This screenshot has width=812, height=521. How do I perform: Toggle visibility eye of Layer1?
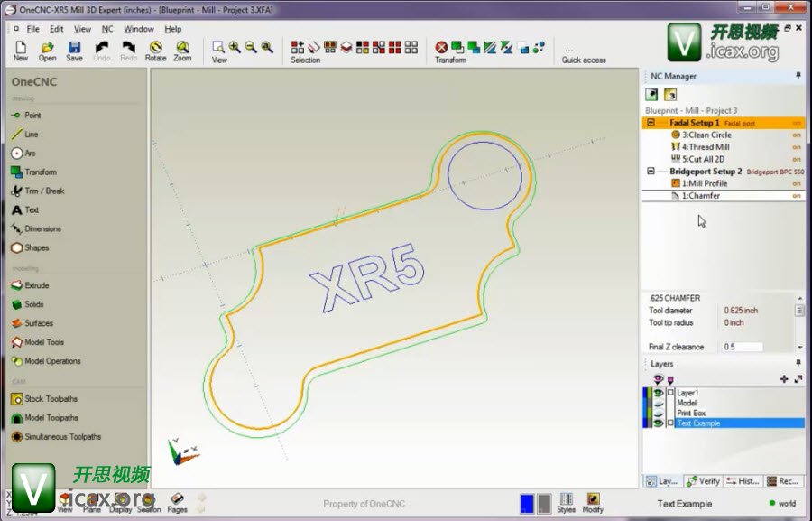(x=659, y=393)
